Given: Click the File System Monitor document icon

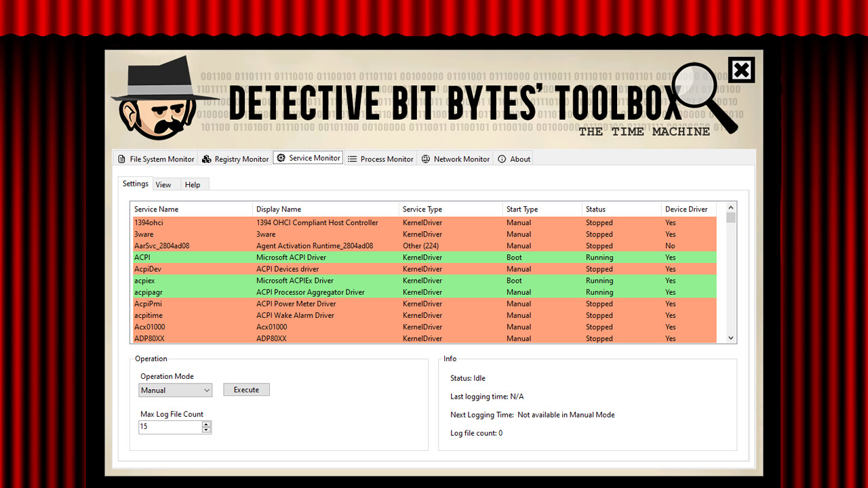Looking at the screenshot, I should pyautogui.click(x=121, y=159).
